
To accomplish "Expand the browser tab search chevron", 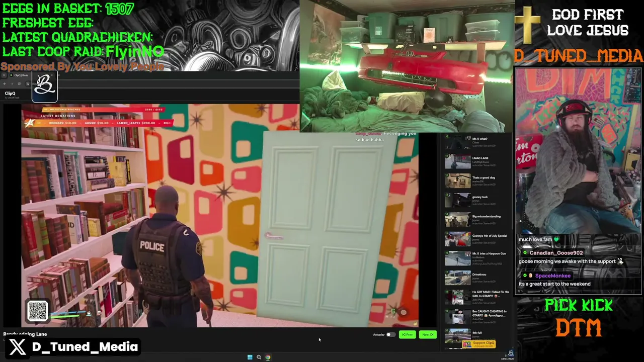I will coord(5,75).
